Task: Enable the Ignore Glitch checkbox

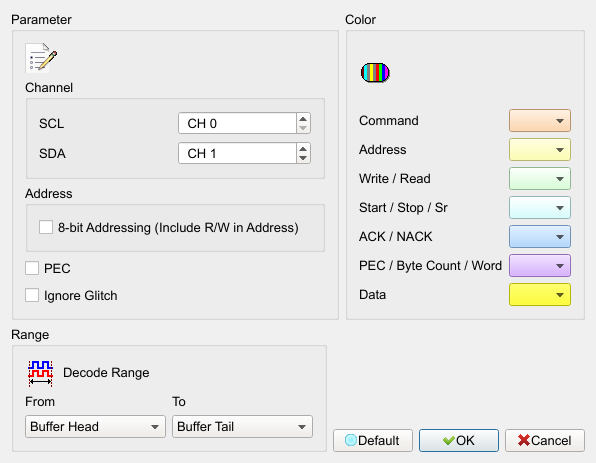Action: [x=32, y=295]
